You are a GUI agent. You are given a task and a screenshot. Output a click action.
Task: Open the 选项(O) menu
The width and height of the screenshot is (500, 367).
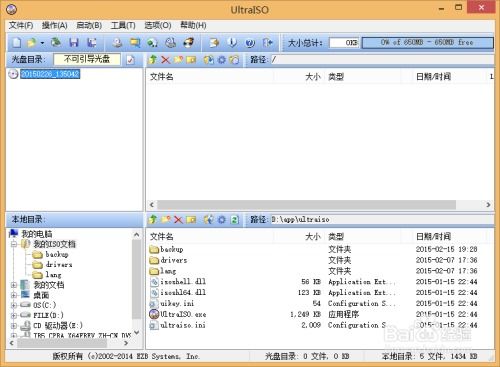[x=158, y=26]
